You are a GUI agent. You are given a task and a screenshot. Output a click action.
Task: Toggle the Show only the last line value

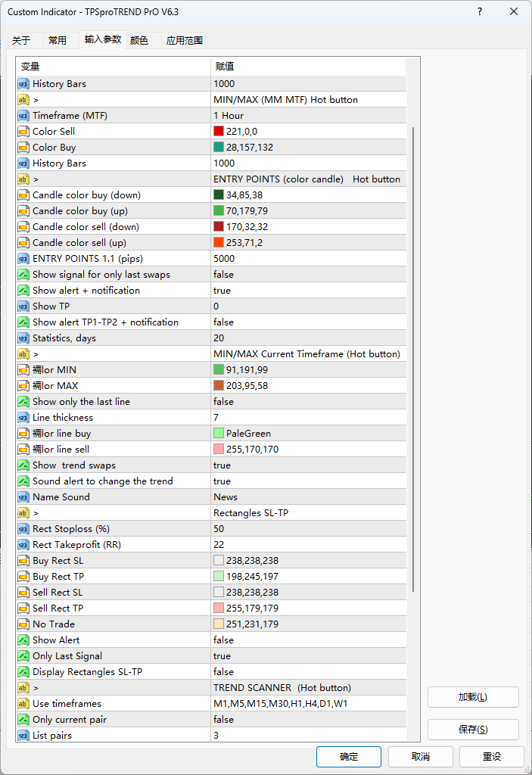click(x=223, y=402)
